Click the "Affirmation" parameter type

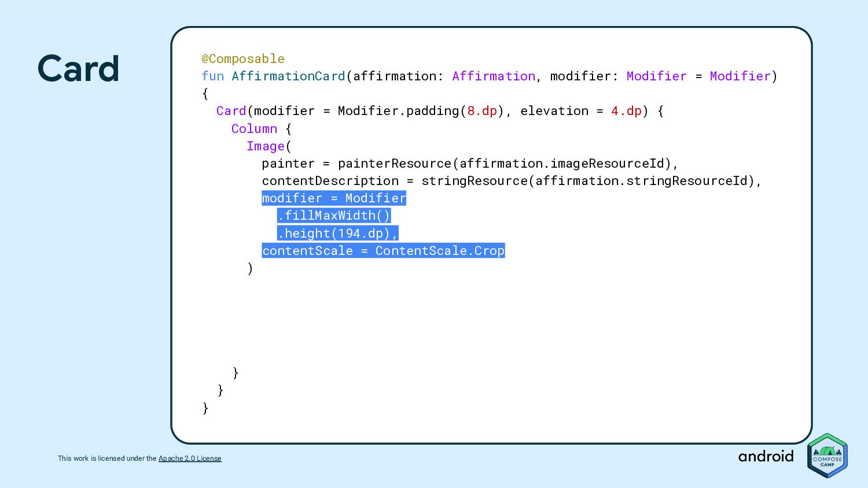494,76
